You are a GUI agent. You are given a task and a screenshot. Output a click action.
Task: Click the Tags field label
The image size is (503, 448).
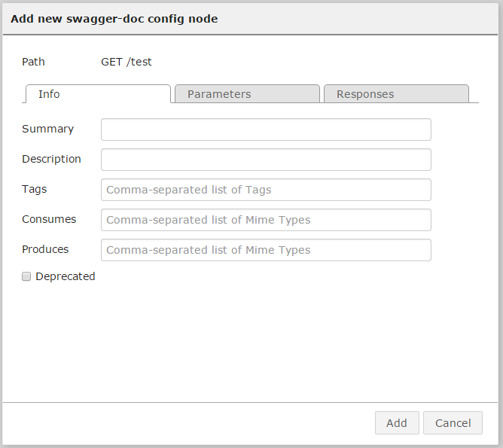[x=35, y=189]
